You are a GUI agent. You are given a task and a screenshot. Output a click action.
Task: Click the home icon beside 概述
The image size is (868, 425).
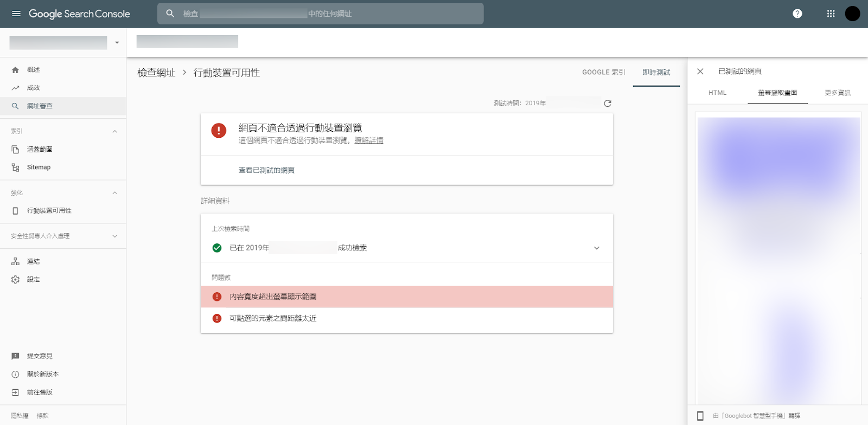pyautogui.click(x=15, y=70)
